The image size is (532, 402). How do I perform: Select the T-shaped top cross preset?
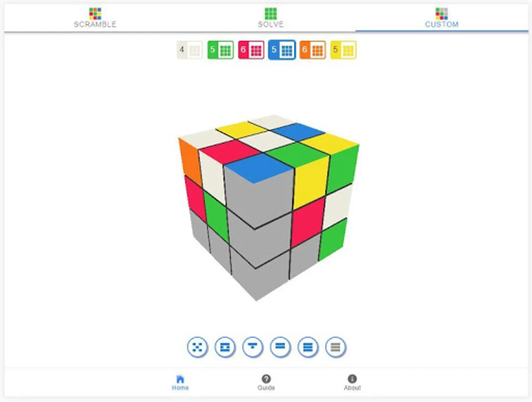click(x=252, y=347)
